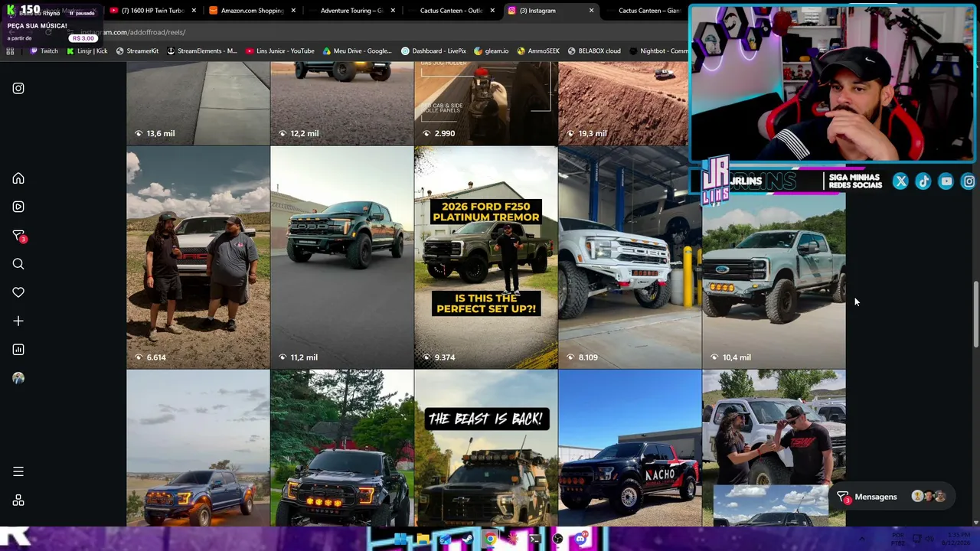
Task: Open OBS Studio from the taskbar
Action: pos(557,540)
